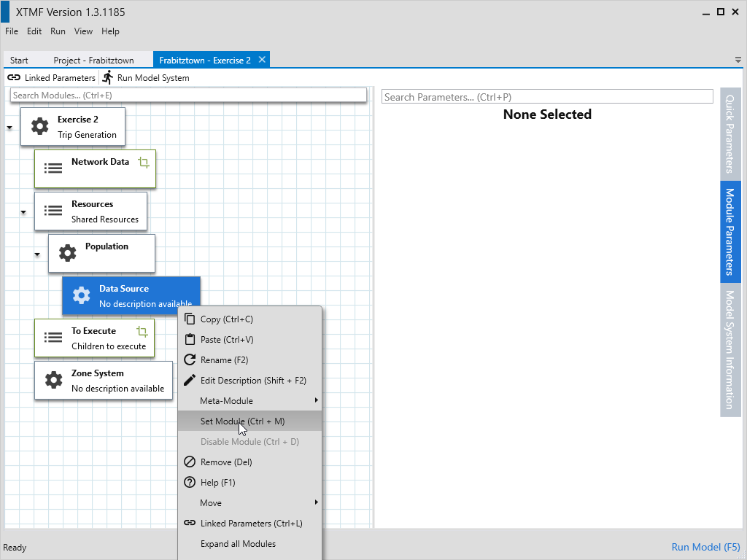Choose Set Module from context menu
This screenshot has height=560, width=747.
point(242,421)
